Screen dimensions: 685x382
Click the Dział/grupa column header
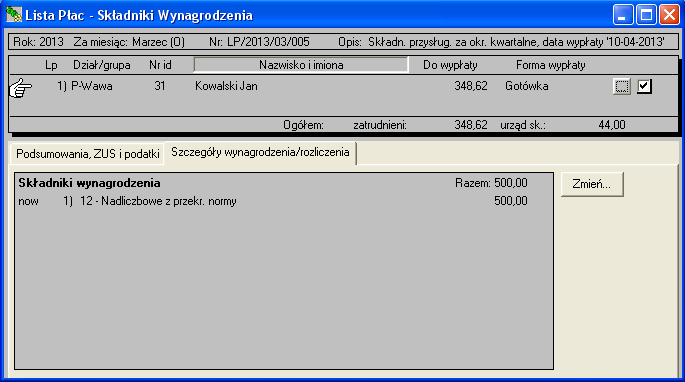(x=101, y=65)
